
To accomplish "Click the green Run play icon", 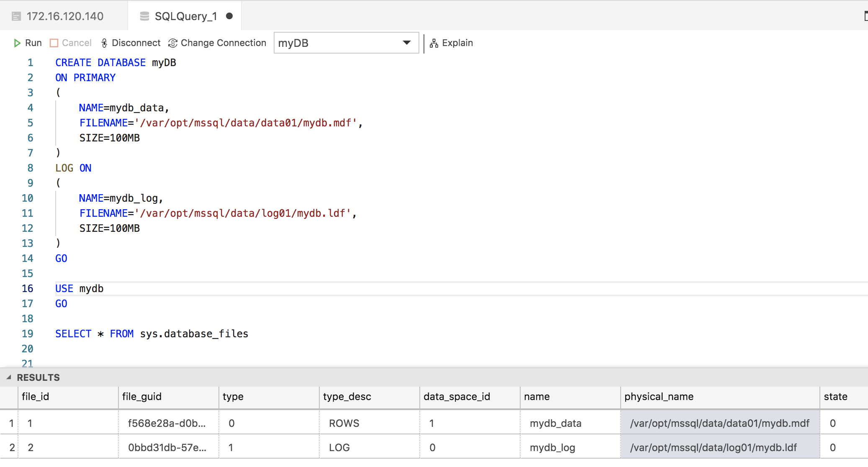I will click(x=17, y=43).
